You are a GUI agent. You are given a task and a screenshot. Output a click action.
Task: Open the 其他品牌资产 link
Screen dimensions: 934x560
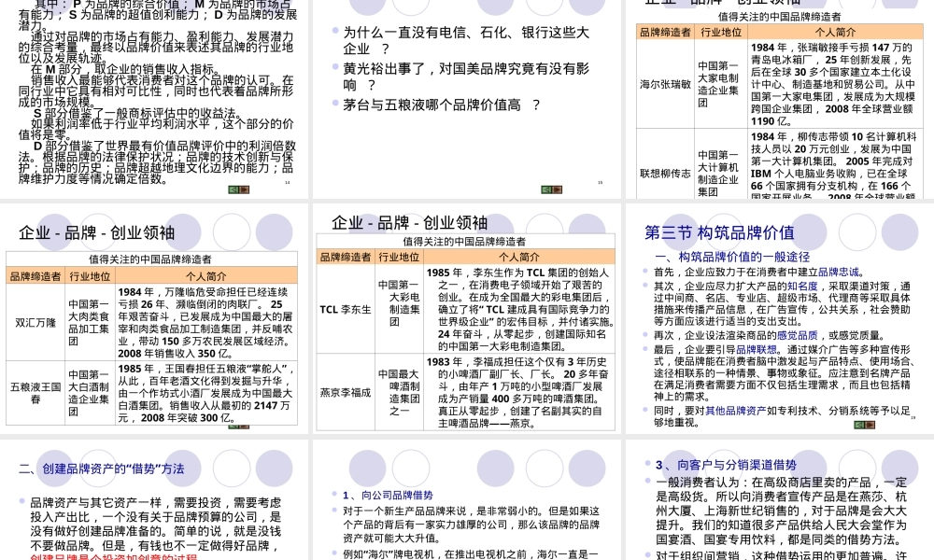(736, 411)
